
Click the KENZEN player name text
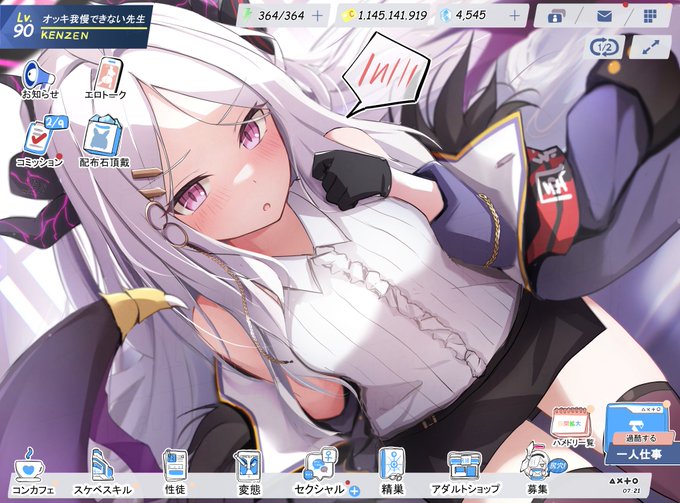[65, 35]
